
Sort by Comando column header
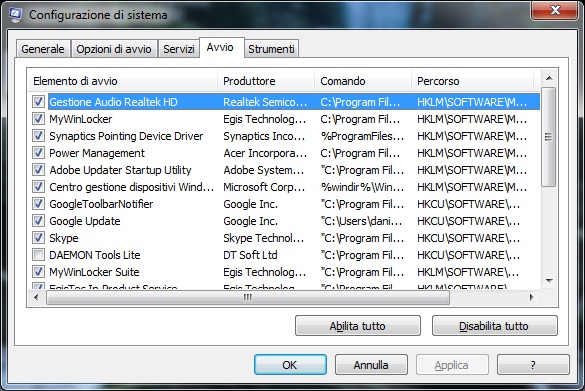click(363, 81)
